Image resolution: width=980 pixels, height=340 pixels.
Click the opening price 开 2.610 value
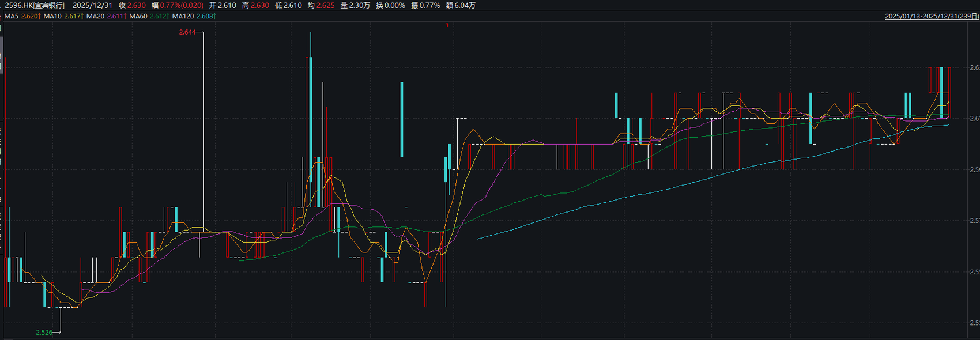(223, 5)
